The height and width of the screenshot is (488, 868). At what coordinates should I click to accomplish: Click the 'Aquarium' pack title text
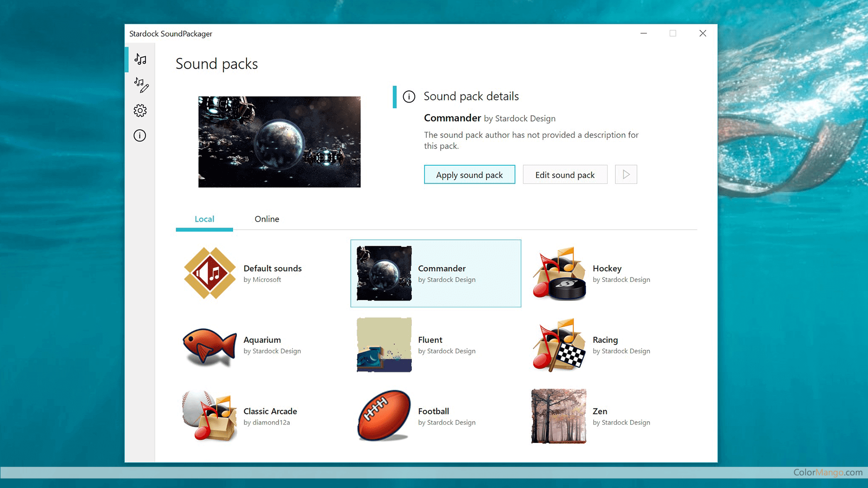click(x=262, y=340)
